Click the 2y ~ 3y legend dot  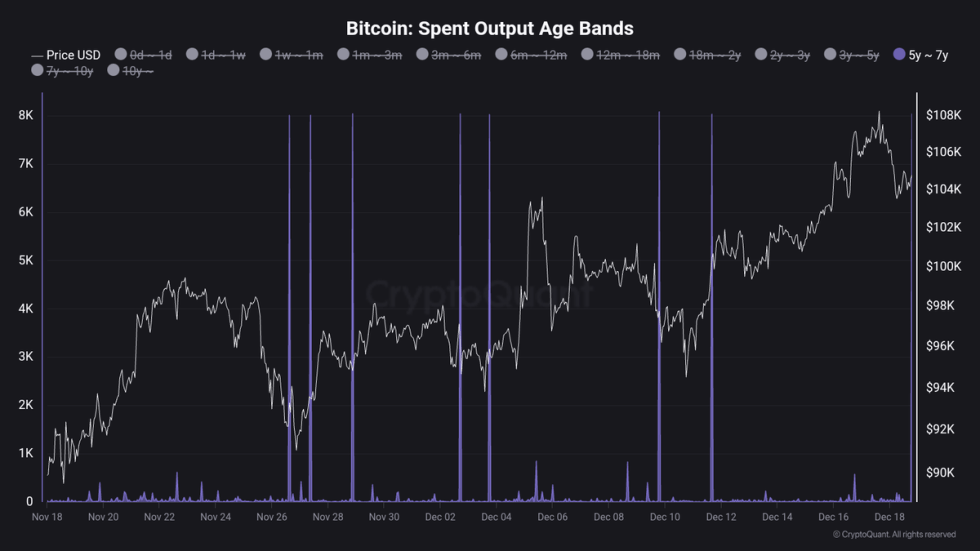point(761,55)
